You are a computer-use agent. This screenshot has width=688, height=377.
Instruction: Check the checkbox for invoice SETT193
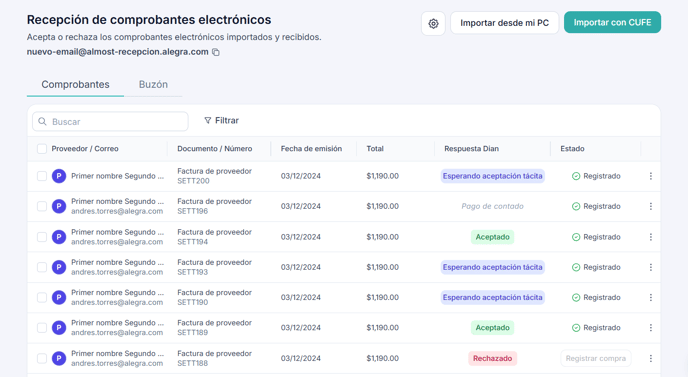point(42,267)
